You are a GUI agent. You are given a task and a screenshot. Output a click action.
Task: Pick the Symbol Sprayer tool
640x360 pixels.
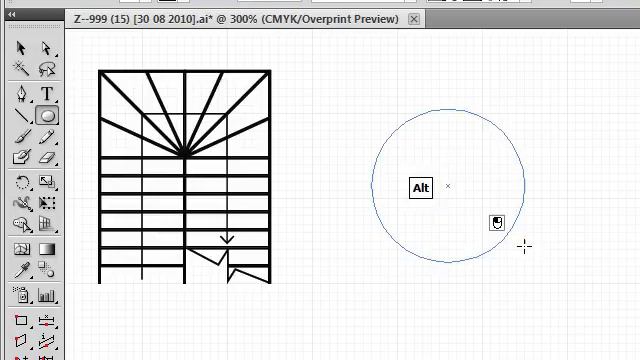(21, 295)
